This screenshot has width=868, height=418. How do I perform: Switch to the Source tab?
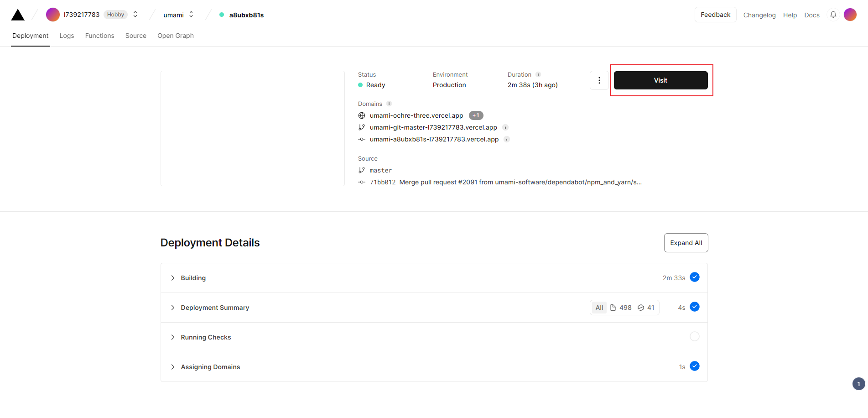click(x=136, y=36)
